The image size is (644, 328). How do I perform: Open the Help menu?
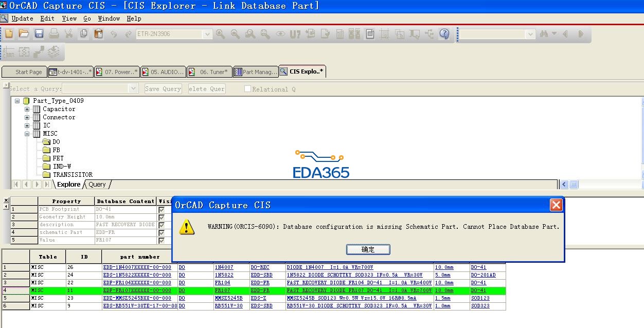[x=134, y=18]
